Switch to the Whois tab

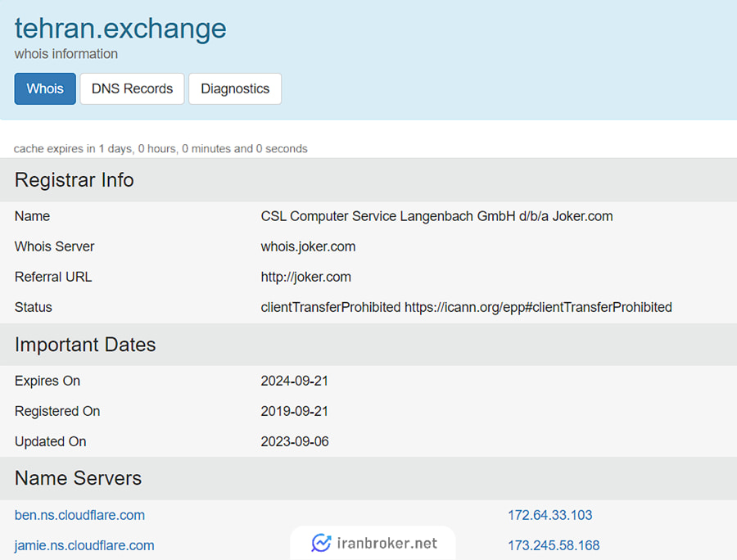[x=45, y=88]
